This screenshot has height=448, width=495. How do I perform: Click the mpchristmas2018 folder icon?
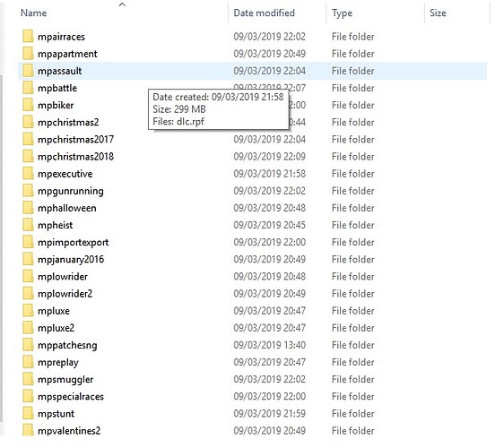[28, 157]
